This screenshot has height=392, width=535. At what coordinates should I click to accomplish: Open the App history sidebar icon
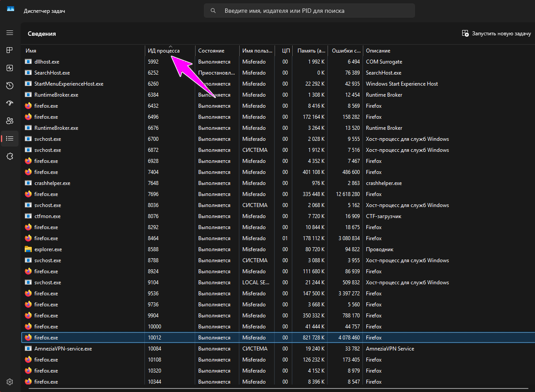pos(10,86)
